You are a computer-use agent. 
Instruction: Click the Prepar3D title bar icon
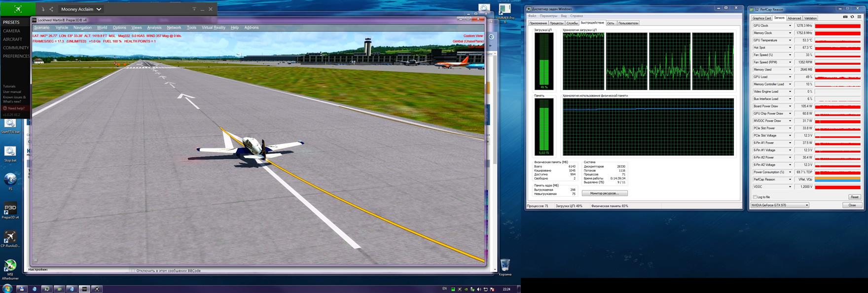pos(35,20)
